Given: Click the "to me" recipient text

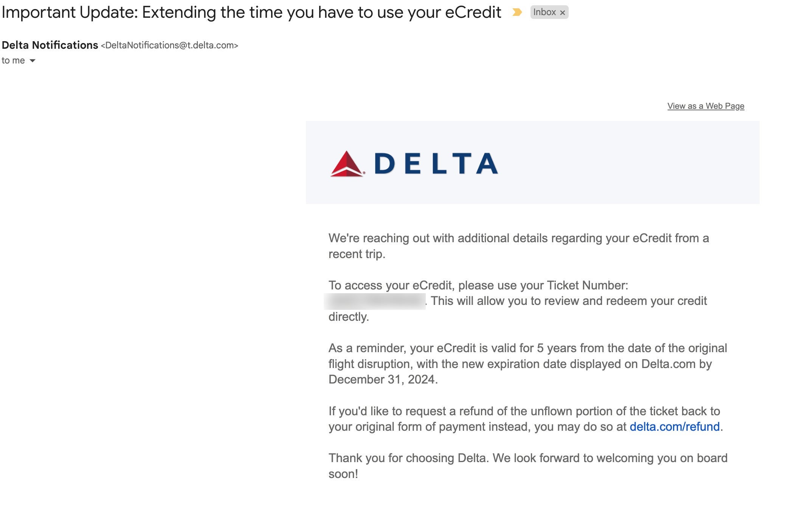Looking at the screenshot, I should pos(13,61).
